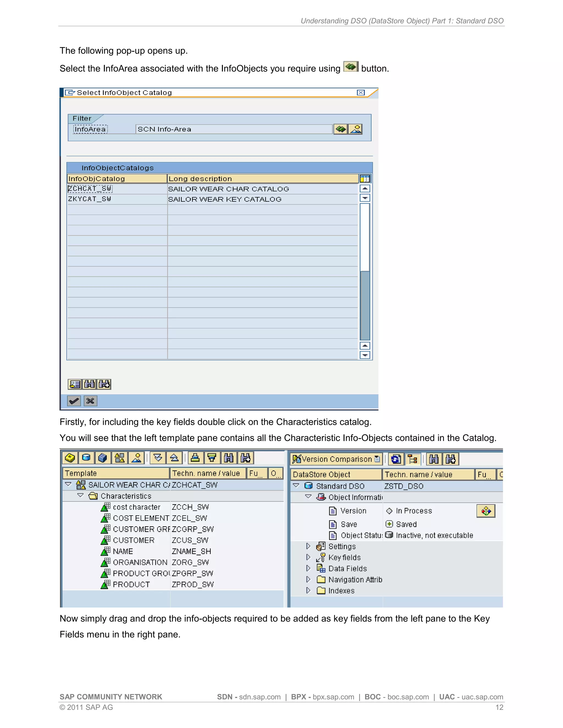Click the InfoArea selection button beside SCN Info-Area
Screen dimensions: 563x728
(x=341, y=129)
